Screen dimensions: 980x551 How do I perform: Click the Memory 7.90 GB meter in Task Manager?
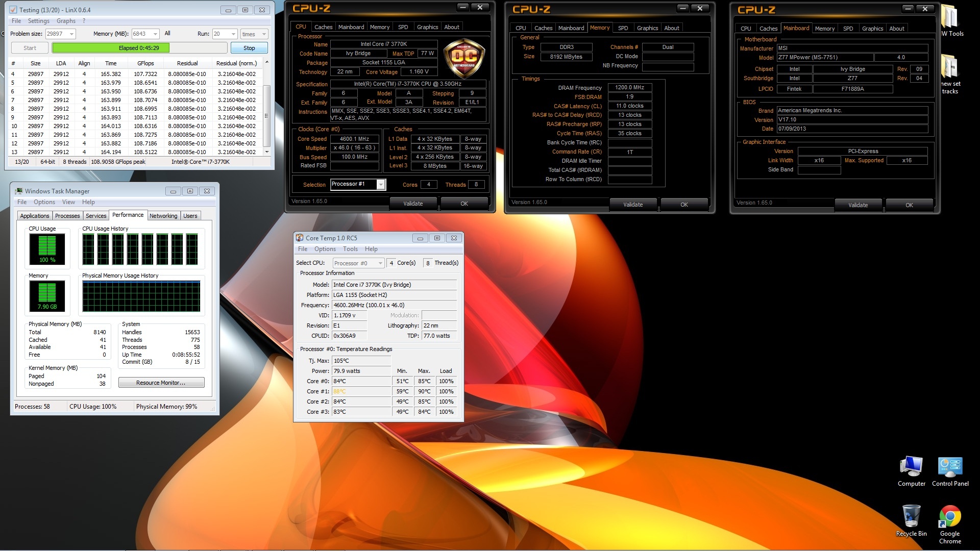tap(47, 296)
